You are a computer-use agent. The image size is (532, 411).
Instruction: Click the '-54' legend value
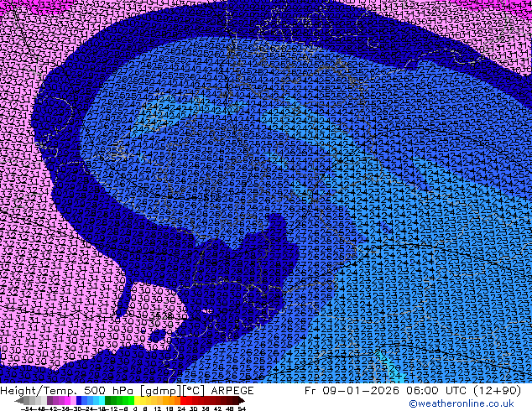(27, 409)
